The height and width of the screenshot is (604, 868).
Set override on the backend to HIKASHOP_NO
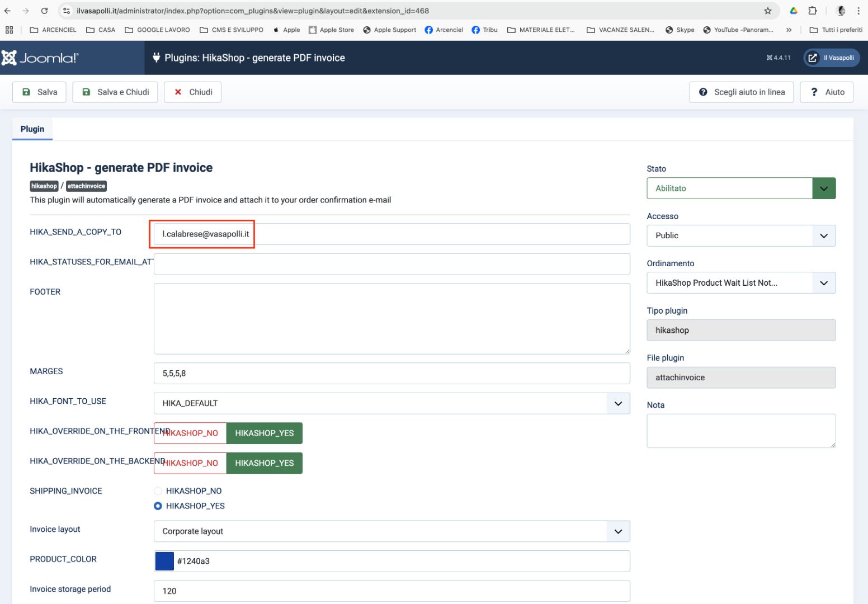click(x=190, y=463)
